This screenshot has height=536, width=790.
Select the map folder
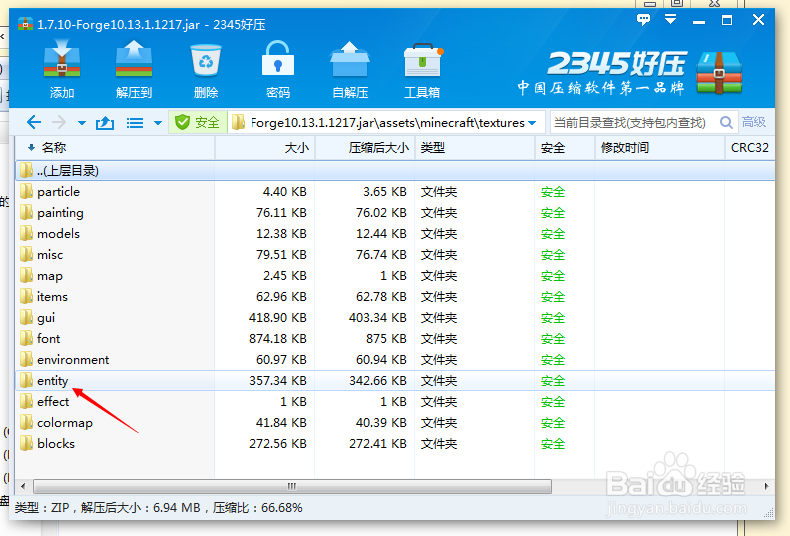[x=395, y=276]
